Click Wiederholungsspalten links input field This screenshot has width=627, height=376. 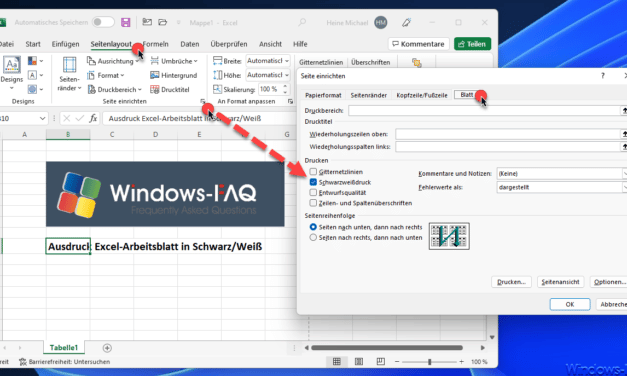(507, 147)
